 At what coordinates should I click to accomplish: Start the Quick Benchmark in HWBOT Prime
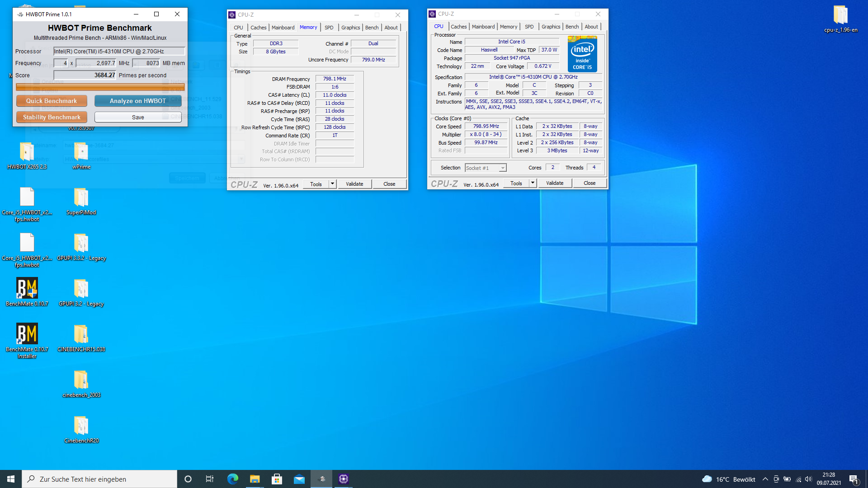click(x=52, y=101)
